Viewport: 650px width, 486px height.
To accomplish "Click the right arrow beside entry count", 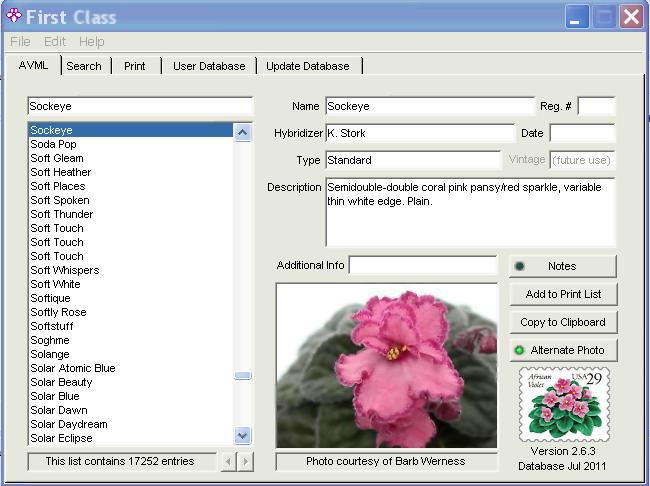I will [245, 461].
